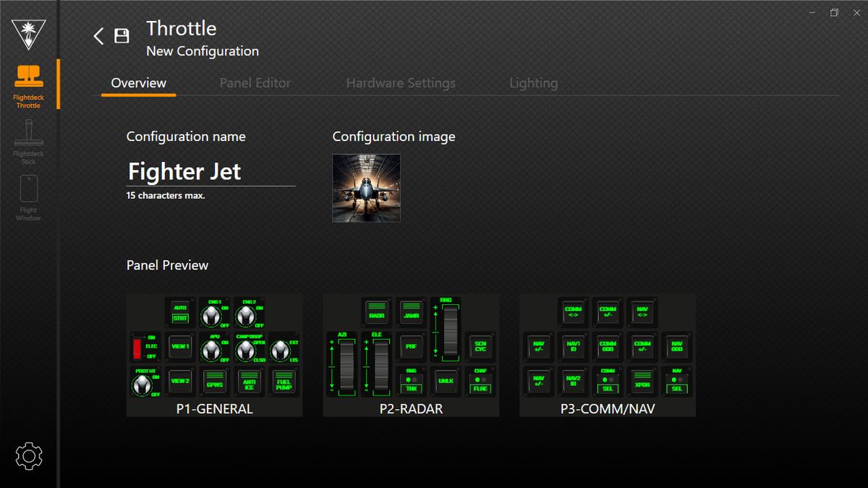868x488 pixels.
Task: Select the P1-GENERAL panel label
Action: (x=215, y=408)
